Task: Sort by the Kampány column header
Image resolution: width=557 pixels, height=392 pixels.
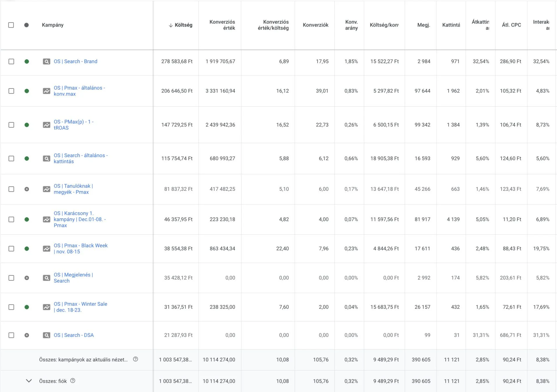Action: tap(53, 25)
